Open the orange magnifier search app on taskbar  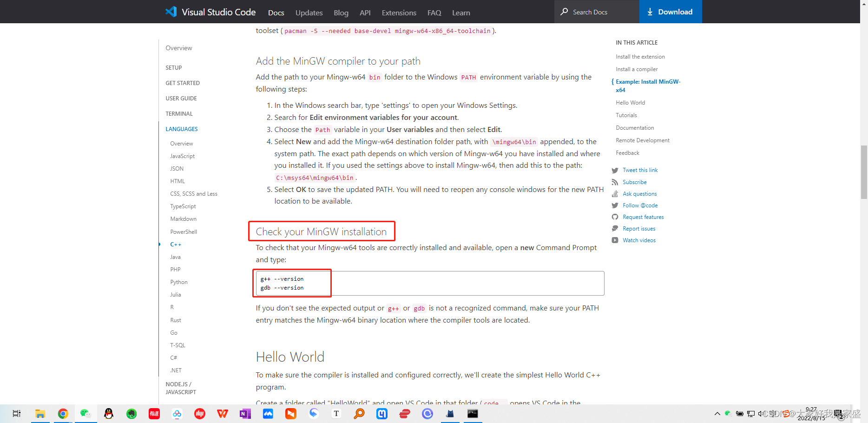point(359,414)
